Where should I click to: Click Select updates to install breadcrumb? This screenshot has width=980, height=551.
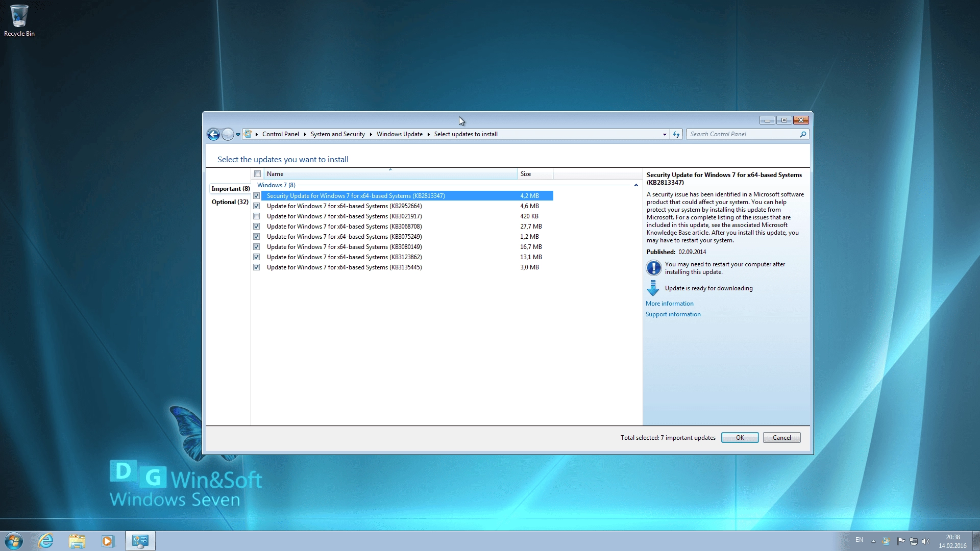(x=466, y=134)
